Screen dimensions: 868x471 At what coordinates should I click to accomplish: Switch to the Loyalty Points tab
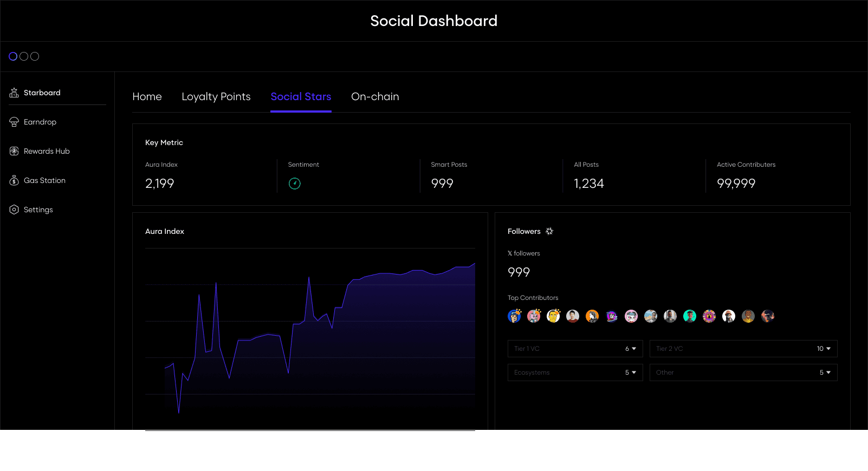[216, 97]
